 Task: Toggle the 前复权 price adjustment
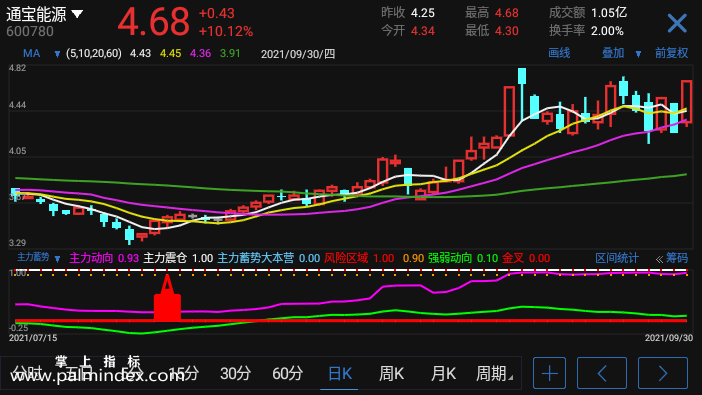point(671,53)
